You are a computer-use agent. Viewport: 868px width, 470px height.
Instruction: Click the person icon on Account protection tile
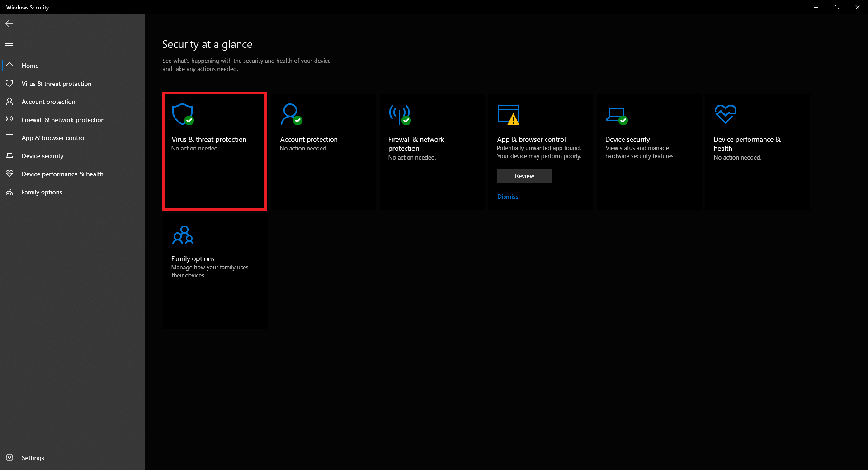[291, 114]
